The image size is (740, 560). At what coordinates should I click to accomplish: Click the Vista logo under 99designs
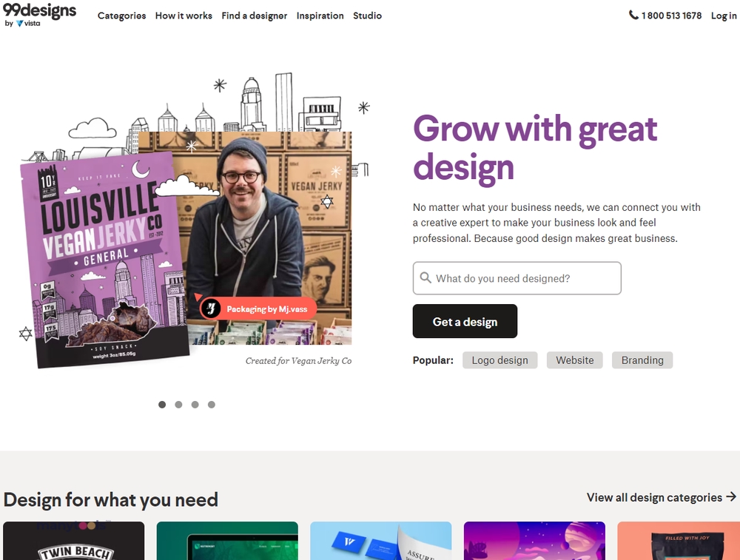(28, 23)
